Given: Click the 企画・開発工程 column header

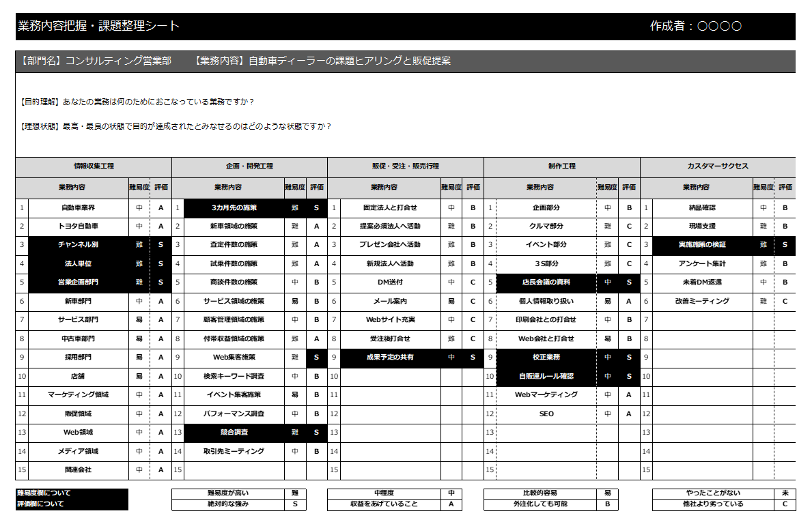Looking at the screenshot, I should [249, 166].
